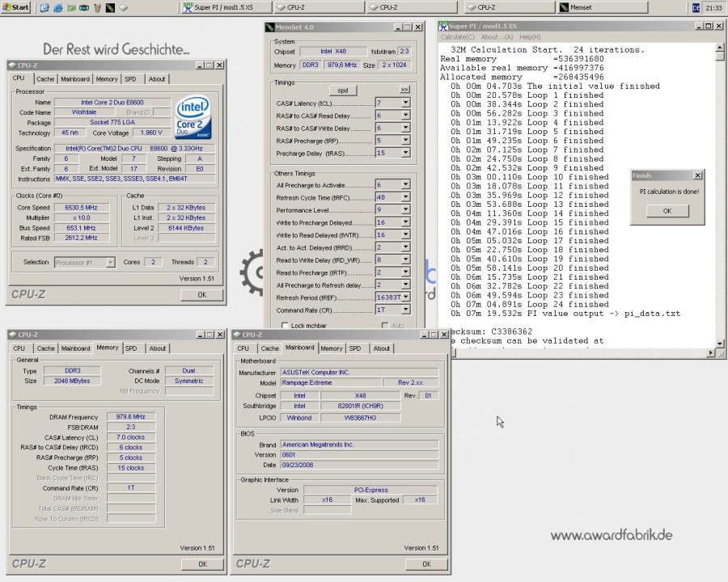
Task: Open Cache tab in top CPU-Z window
Action: pos(45,79)
